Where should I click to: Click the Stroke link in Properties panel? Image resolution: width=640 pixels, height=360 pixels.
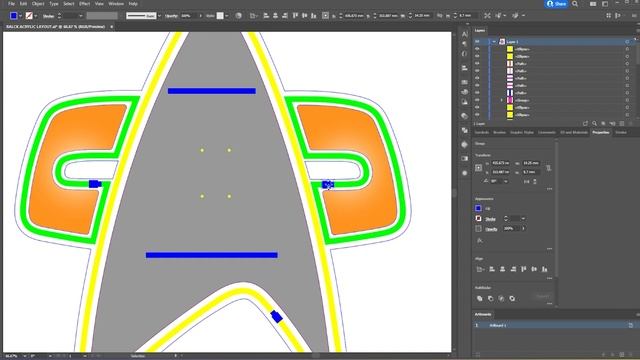coord(490,219)
